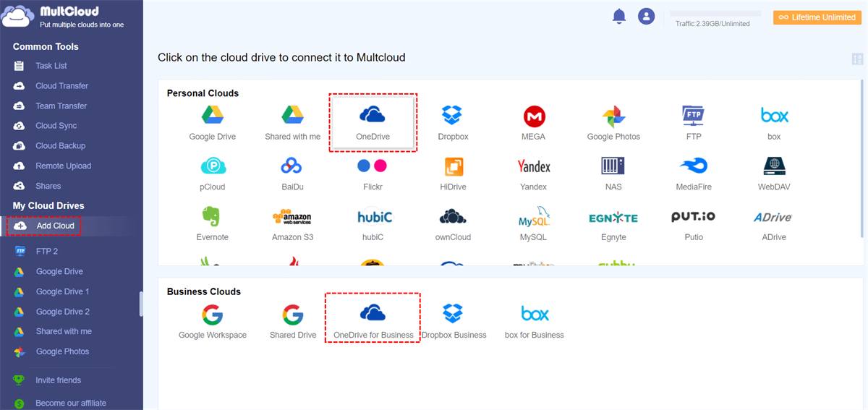Open the user account avatar
Viewport: 868px width, 410px height.
646,17
